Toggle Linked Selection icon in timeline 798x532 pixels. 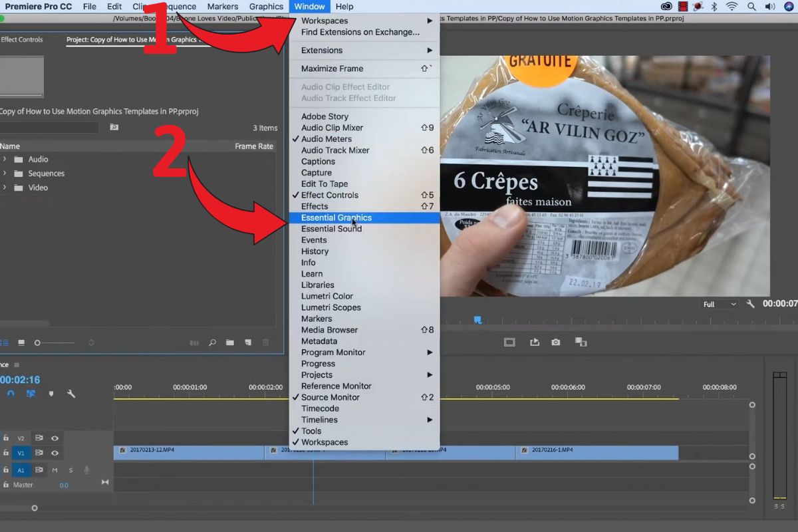[31, 394]
